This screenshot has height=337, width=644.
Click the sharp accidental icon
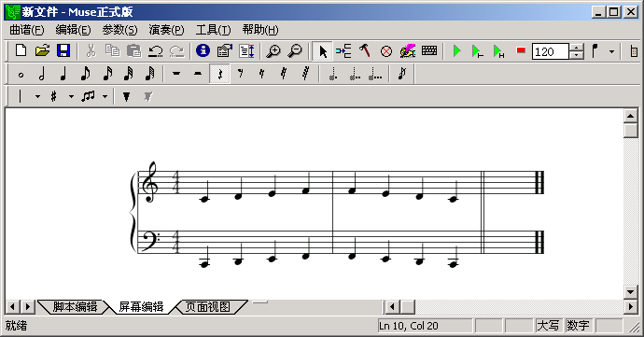pyautogui.click(x=53, y=96)
